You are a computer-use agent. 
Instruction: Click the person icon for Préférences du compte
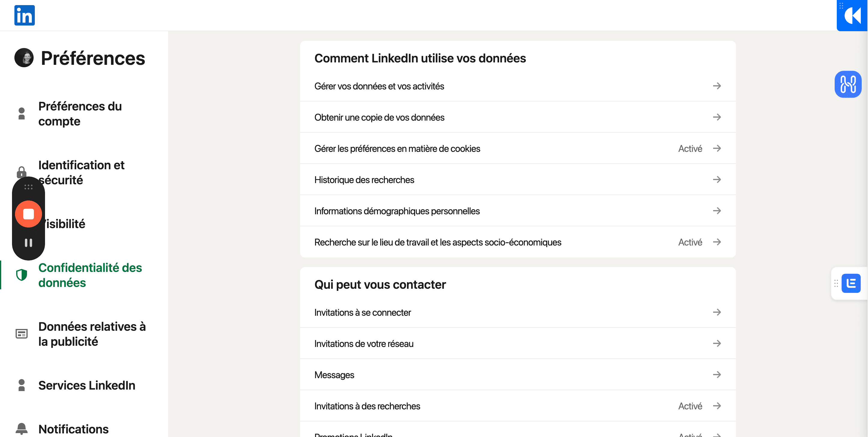click(22, 113)
